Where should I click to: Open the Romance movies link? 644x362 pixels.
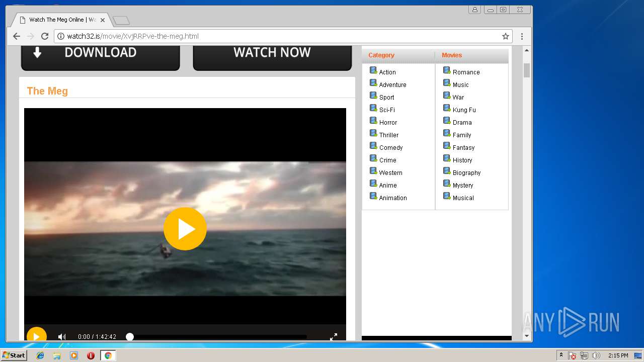coord(466,72)
